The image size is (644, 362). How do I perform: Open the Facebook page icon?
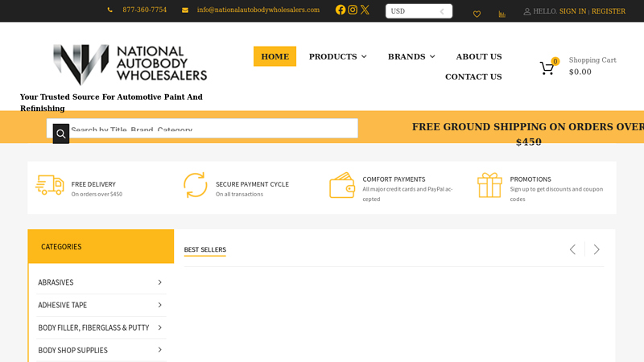340,10
